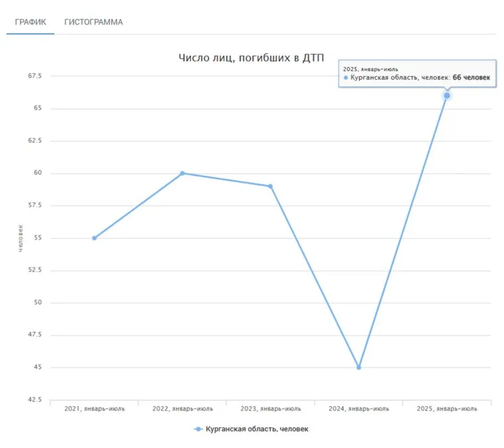Open the ГИСТОГРАММА tab
The image size is (504, 448).
pyautogui.click(x=94, y=22)
